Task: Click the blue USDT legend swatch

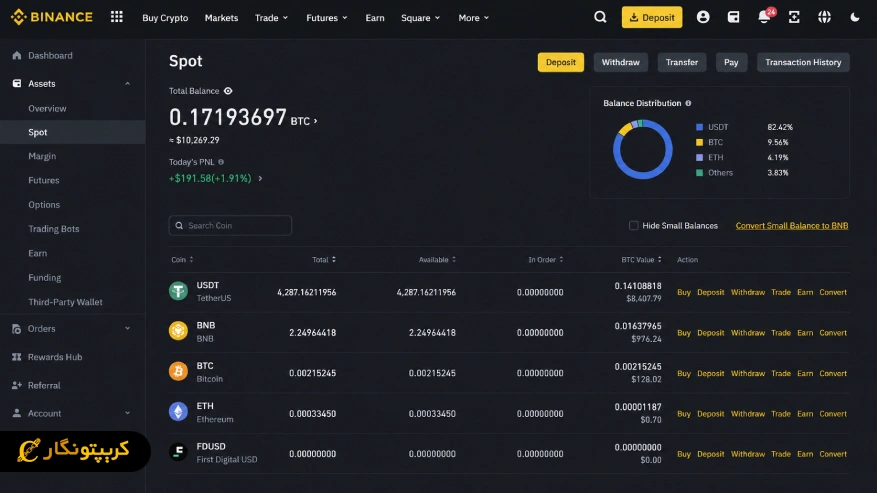Action: pyautogui.click(x=699, y=127)
